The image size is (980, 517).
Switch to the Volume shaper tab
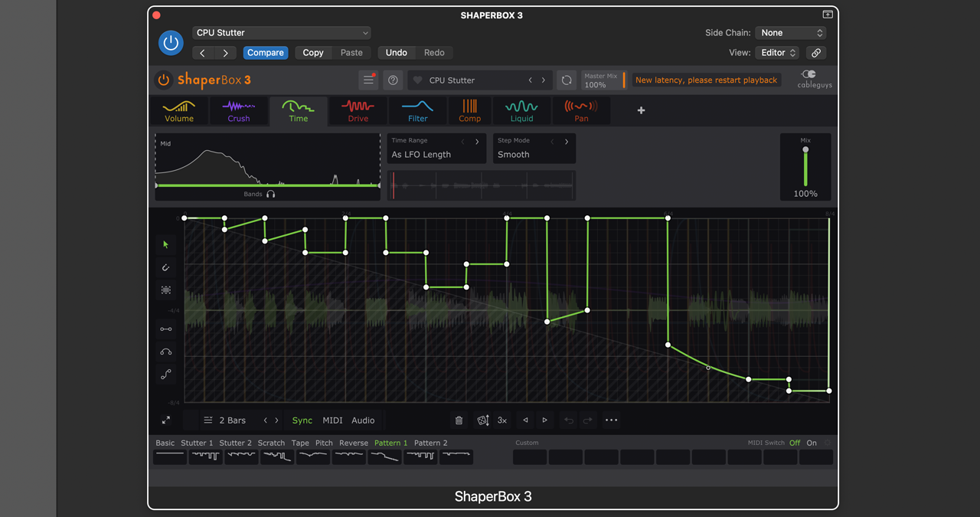pos(179,111)
